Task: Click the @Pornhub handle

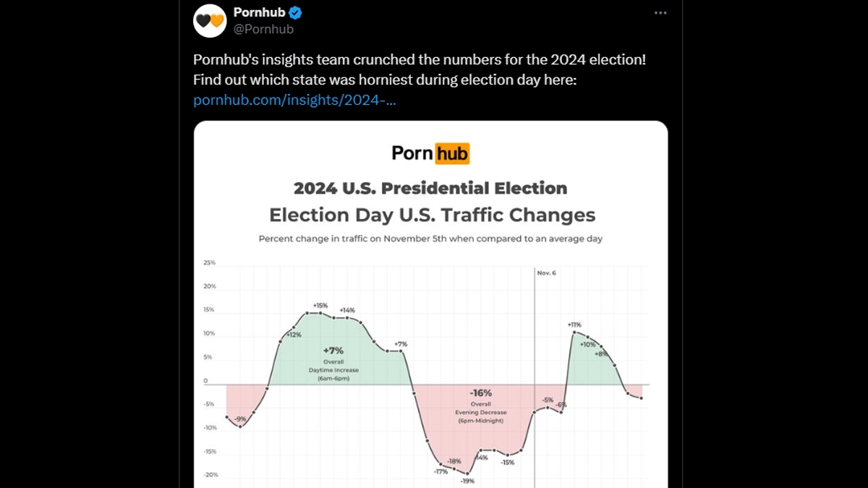Action: 263,30
